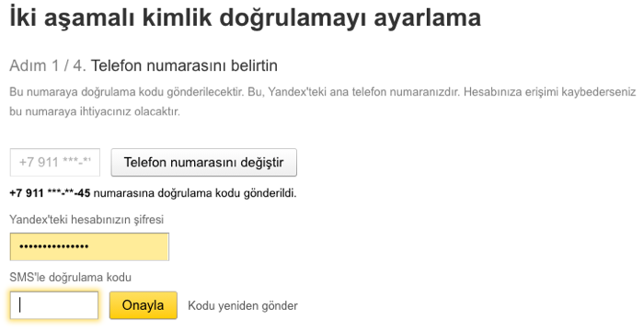Click the line bu numaraya ihtiyacınız olacaktır
Screen dimensions: 644x331
tap(95, 111)
